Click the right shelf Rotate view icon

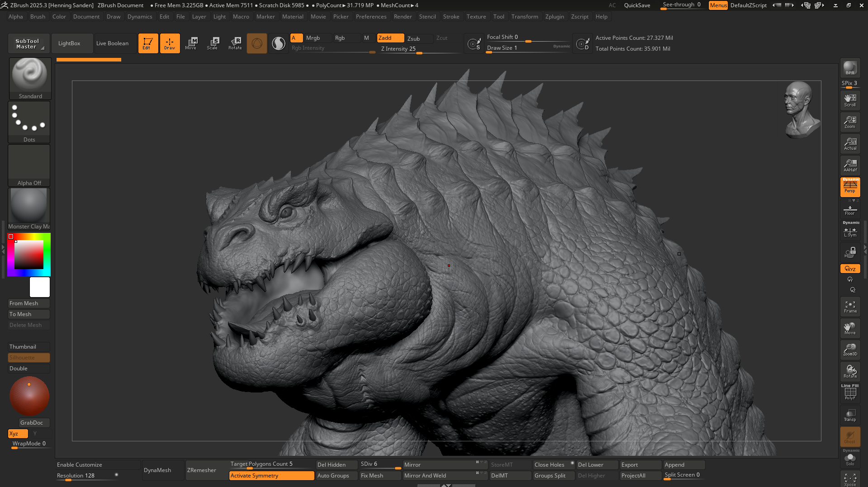point(850,372)
